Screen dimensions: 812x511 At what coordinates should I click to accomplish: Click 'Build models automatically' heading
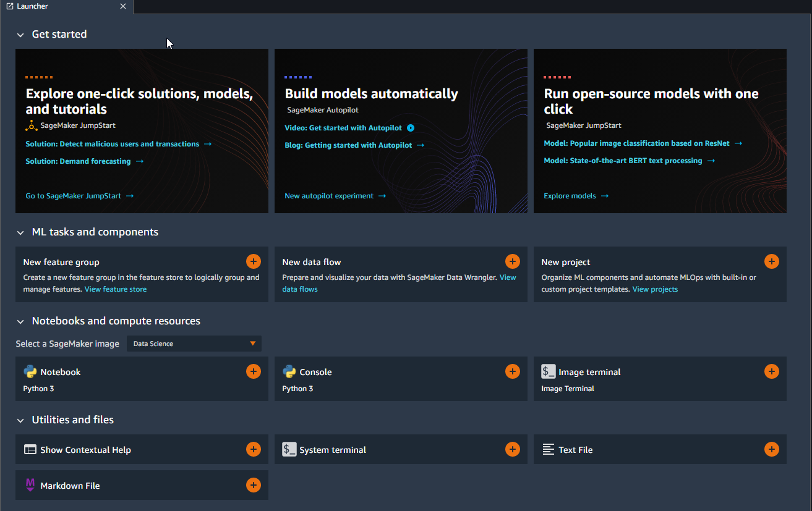click(x=372, y=94)
